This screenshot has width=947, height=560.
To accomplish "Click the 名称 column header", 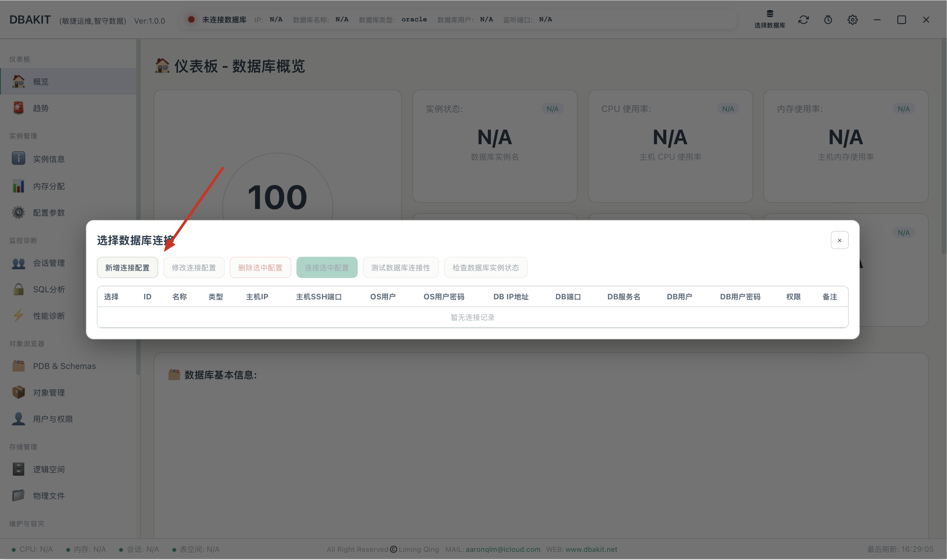I will (179, 297).
